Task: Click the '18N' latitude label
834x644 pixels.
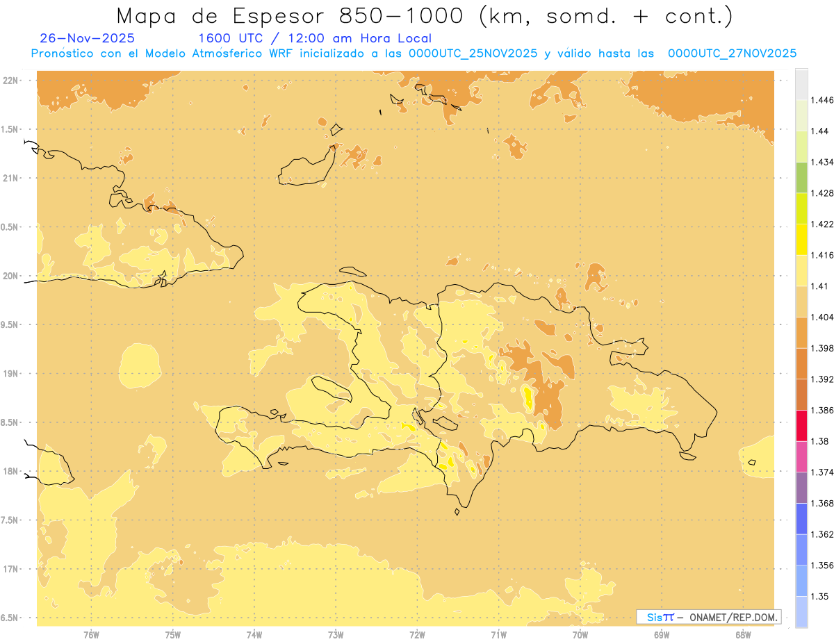Action: coord(11,471)
